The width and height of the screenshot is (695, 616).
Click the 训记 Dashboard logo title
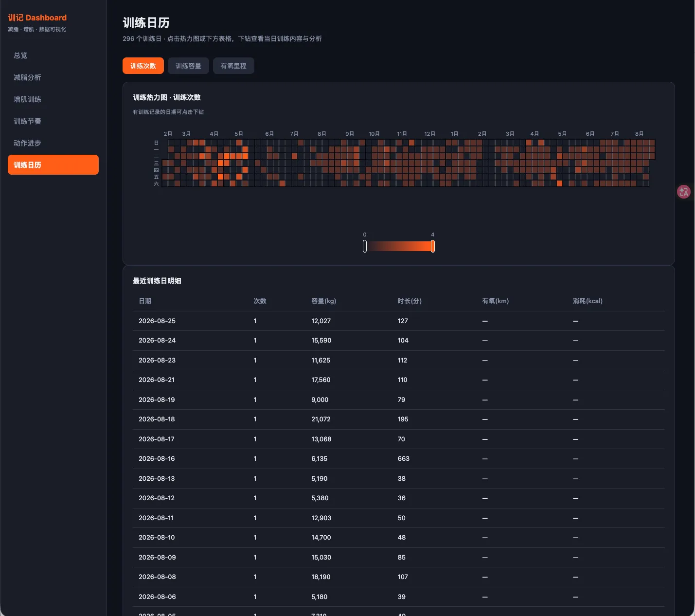(x=37, y=18)
